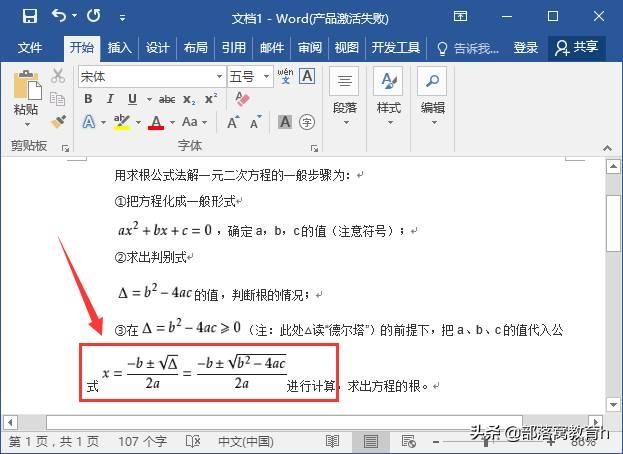623x454 pixels.
Task: Cut selection with the scissors icon
Action: [x=58, y=75]
